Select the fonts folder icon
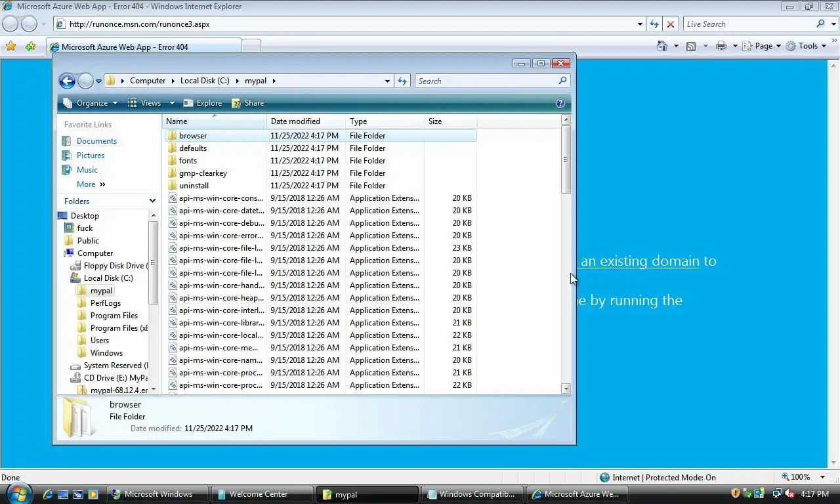 [x=172, y=161]
